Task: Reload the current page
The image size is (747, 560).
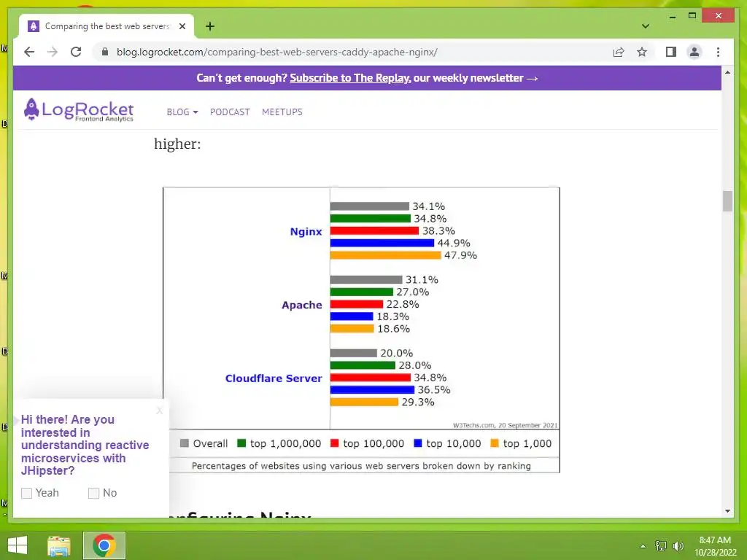Action: (76, 52)
